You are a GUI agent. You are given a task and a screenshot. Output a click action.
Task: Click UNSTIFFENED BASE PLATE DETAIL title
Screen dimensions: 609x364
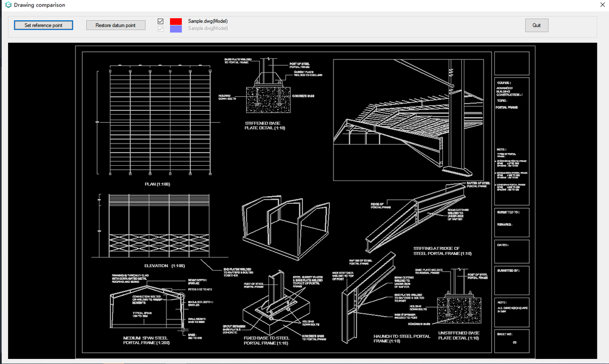pyautogui.click(x=458, y=335)
